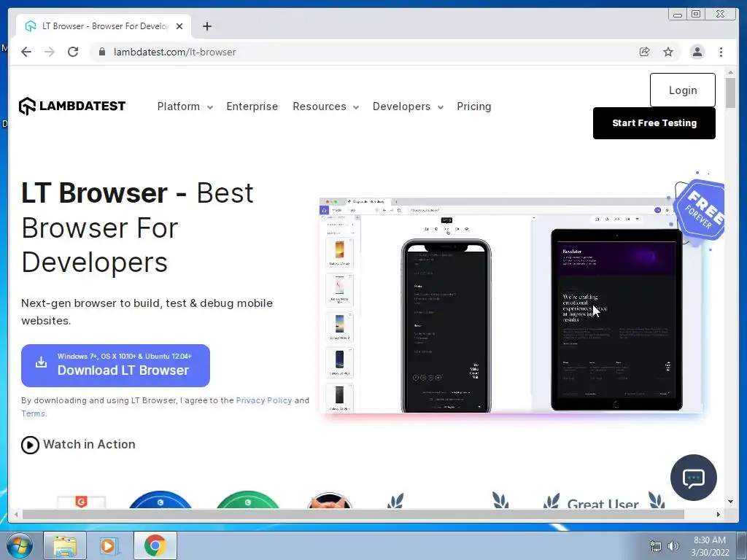Image resolution: width=747 pixels, height=560 pixels.
Task: Click the browser forward arrow
Action: [50, 52]
